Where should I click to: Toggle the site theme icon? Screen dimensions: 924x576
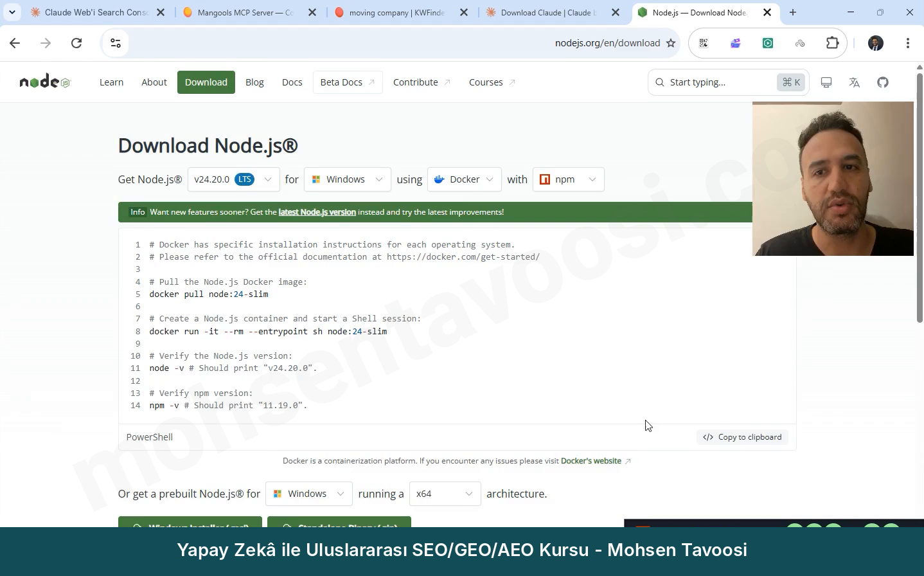pos(826,82)
